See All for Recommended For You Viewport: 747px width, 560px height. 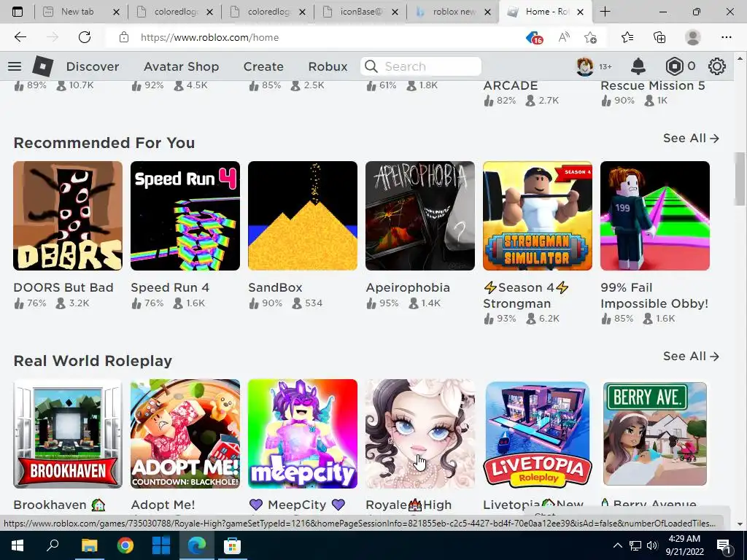(x=691, y=138)
